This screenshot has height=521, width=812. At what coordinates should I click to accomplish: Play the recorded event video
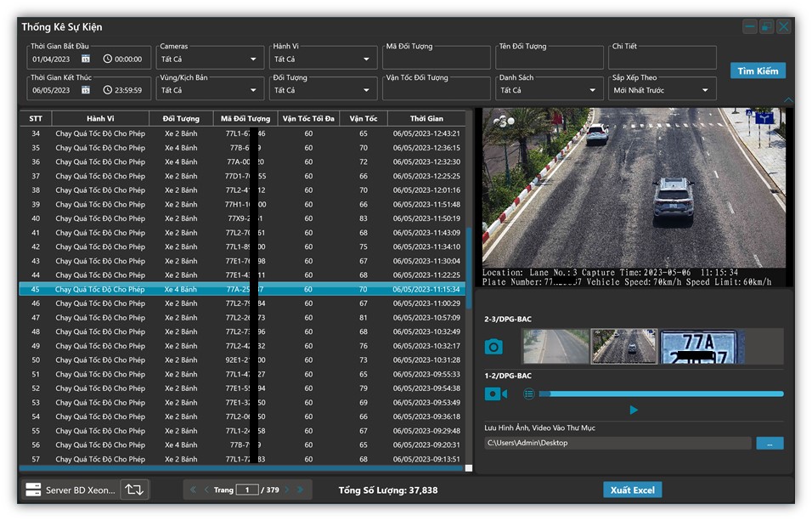coord(634,410)
